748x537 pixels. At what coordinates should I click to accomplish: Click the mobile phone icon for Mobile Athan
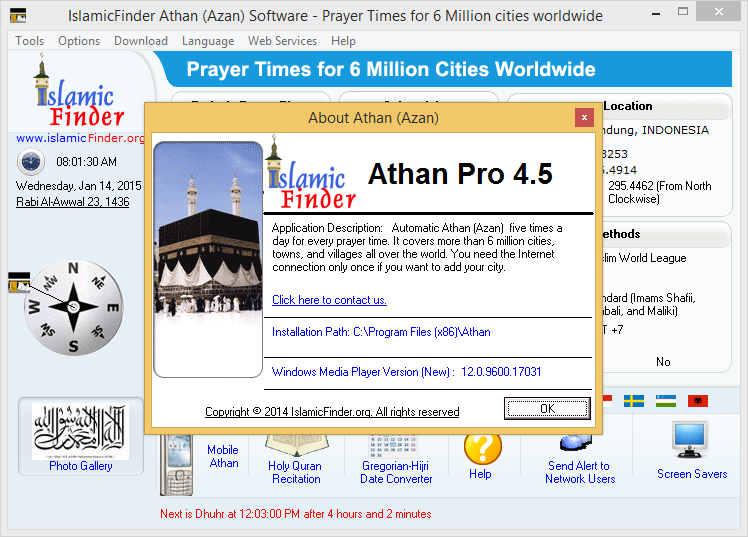point(177,465)
